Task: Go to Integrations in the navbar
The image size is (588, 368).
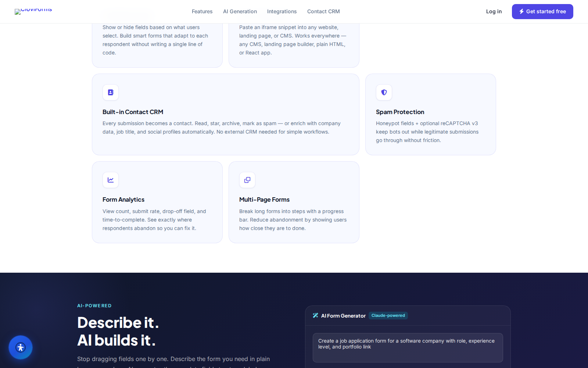Action: 282,11
